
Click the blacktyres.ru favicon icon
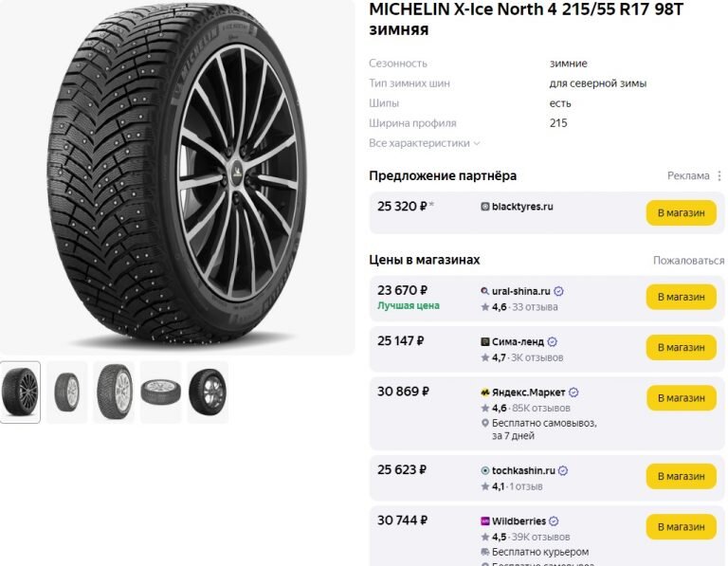point(485,207)
